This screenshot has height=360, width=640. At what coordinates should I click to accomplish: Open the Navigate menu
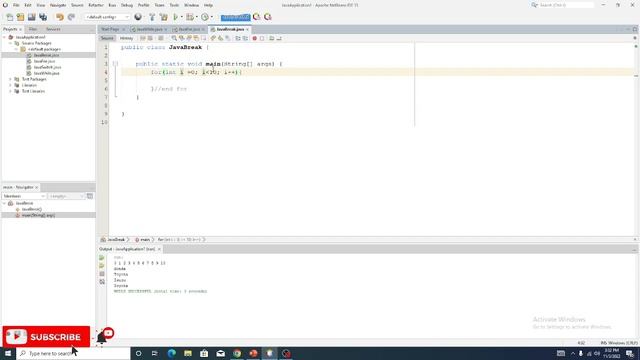(x=58, y=5)
